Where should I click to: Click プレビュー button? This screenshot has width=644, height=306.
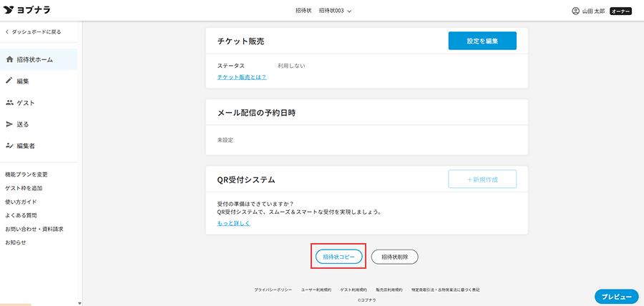pyautogui.click(x=617, y=297)
